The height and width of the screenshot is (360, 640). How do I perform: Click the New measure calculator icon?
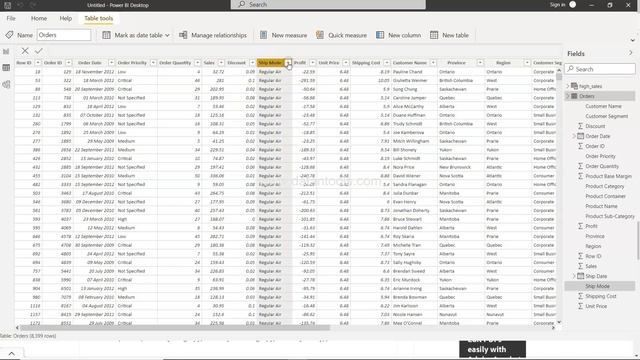pos(264,35)
